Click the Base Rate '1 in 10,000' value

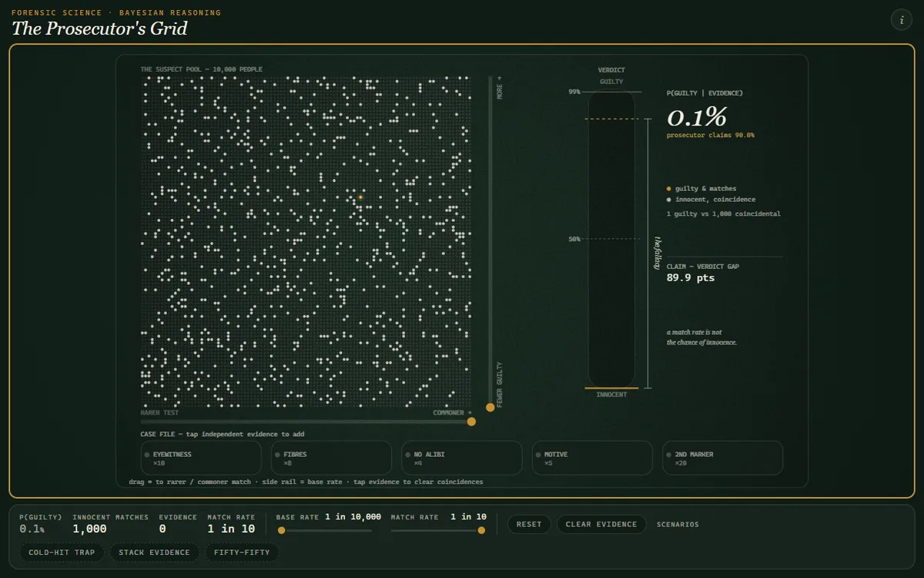pyautogui.click(x=353, y=516)
